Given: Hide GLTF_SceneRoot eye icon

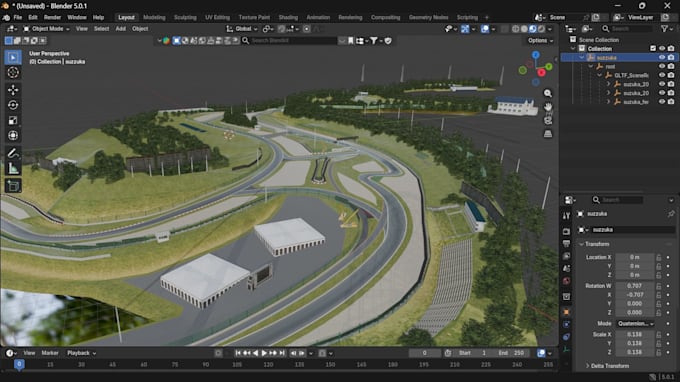Looking at the screenshot, I should pyautogui.click(x=662, y=75).
